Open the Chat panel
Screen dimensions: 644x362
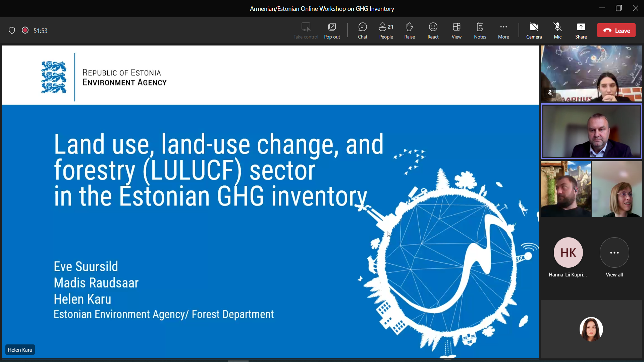point(362,31)
